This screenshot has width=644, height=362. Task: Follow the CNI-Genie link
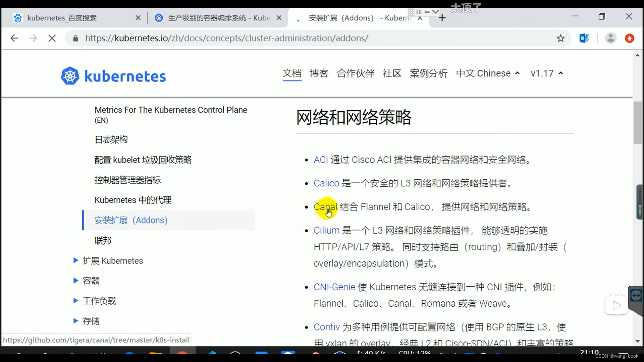[334, 287]
